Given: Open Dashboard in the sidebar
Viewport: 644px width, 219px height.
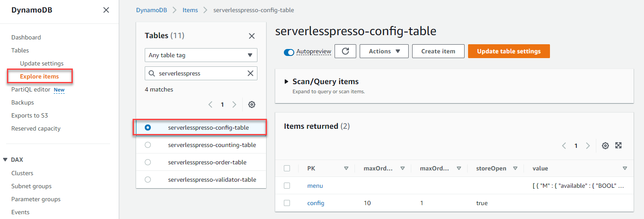Looking at the screenshot, I should tap(26, 37).
